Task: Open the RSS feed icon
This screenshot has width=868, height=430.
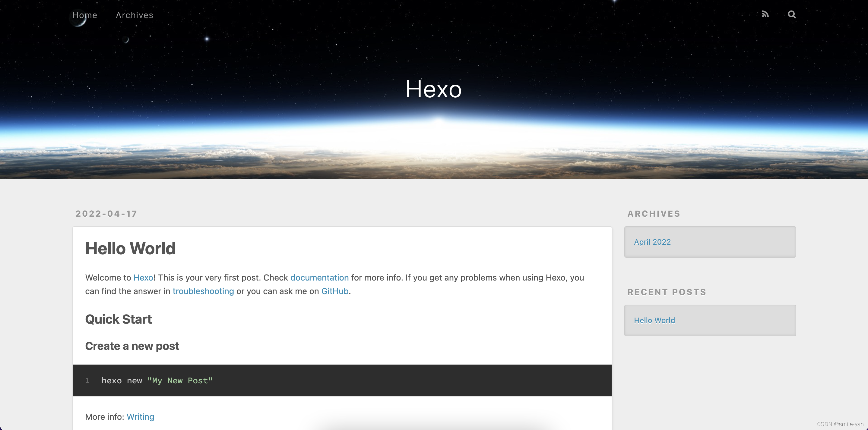Action: (x=765, y=14)
